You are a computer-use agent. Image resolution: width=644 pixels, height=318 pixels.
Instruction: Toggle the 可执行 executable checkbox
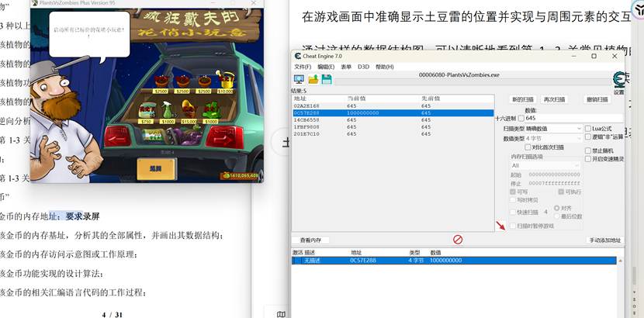pyautogui.click(x=561, y=192)
